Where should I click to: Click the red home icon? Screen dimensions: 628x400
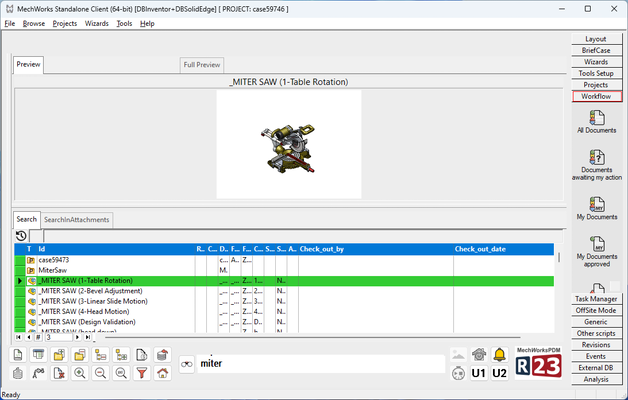pyautogui.click(x=162, y=373)
